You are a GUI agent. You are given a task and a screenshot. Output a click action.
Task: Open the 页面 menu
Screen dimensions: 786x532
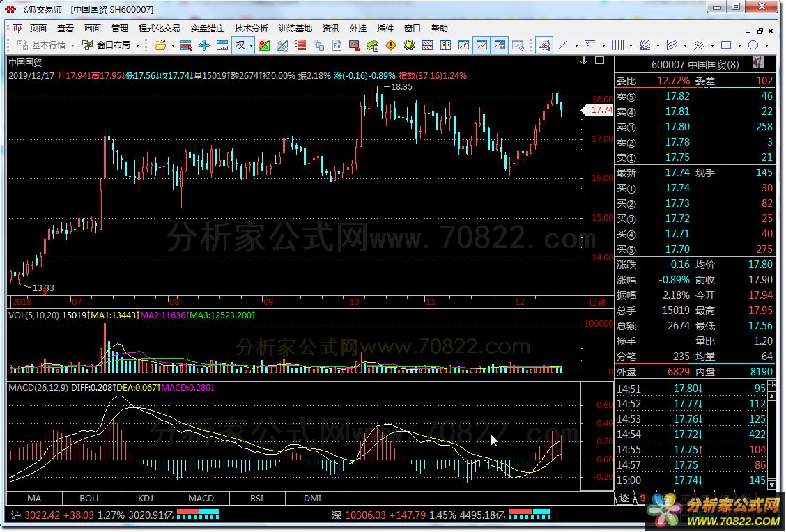pyautogui.click(x=38, y=29)
